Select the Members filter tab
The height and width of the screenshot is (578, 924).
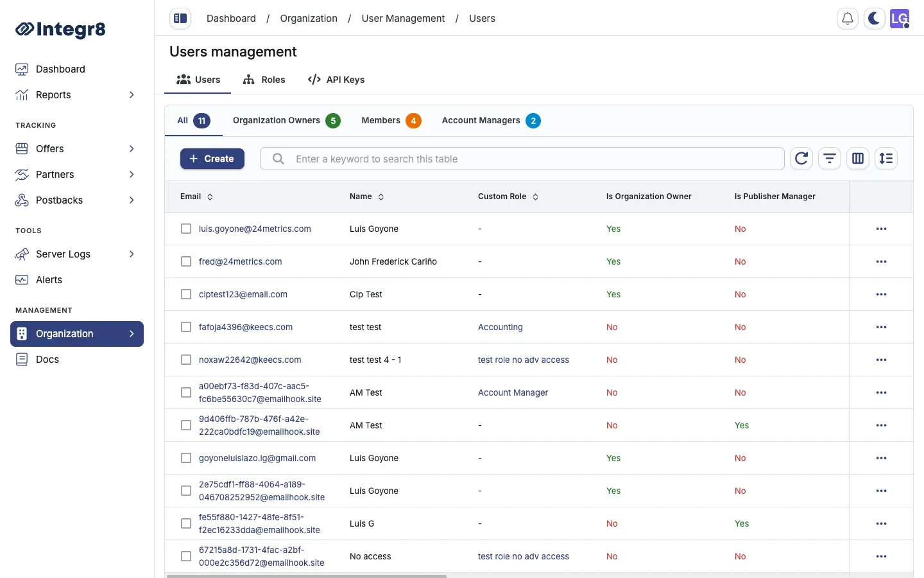point(391,121)
